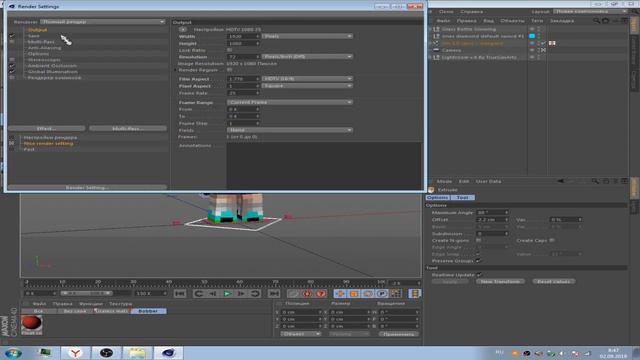Toggle Ambient Occlusion checkbox
Viewport: 640px width, 360px height.
point(12,66)
